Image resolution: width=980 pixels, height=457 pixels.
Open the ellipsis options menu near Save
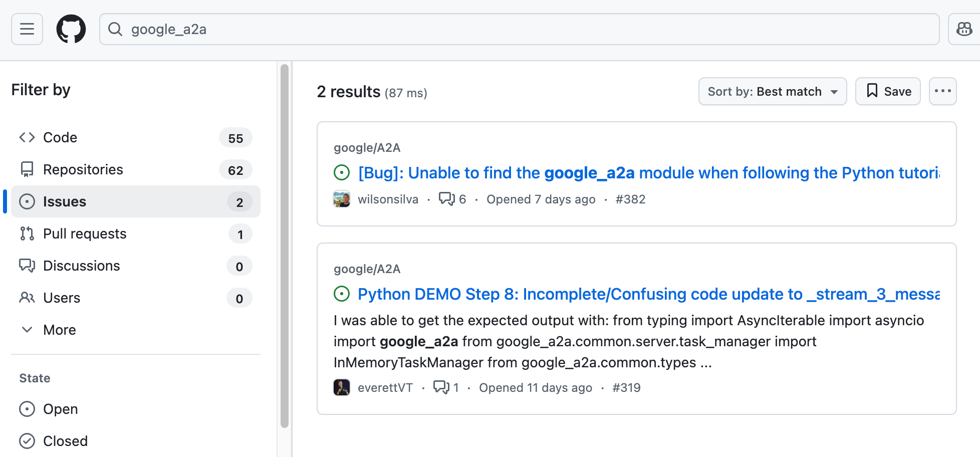pyautogui.click(x=942, y=91)
